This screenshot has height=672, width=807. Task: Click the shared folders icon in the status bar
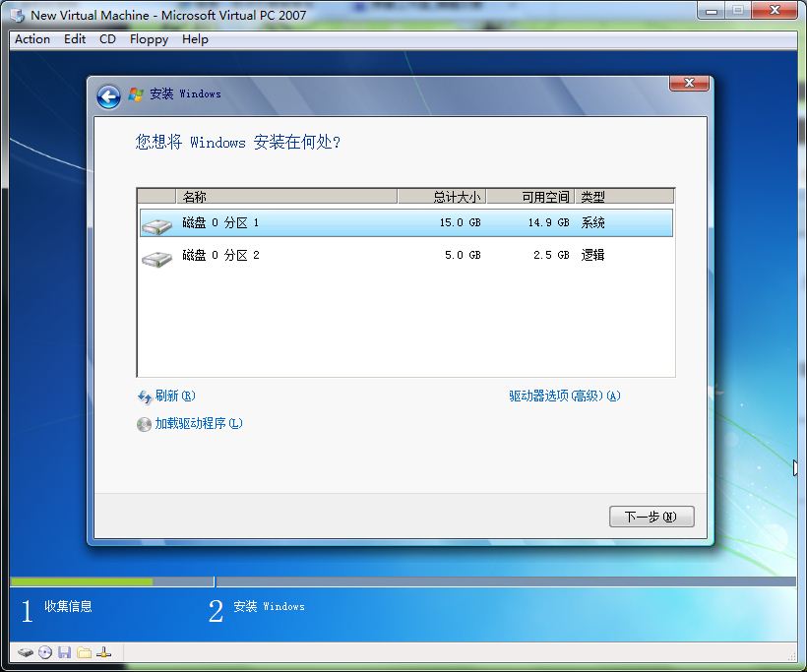84,651
